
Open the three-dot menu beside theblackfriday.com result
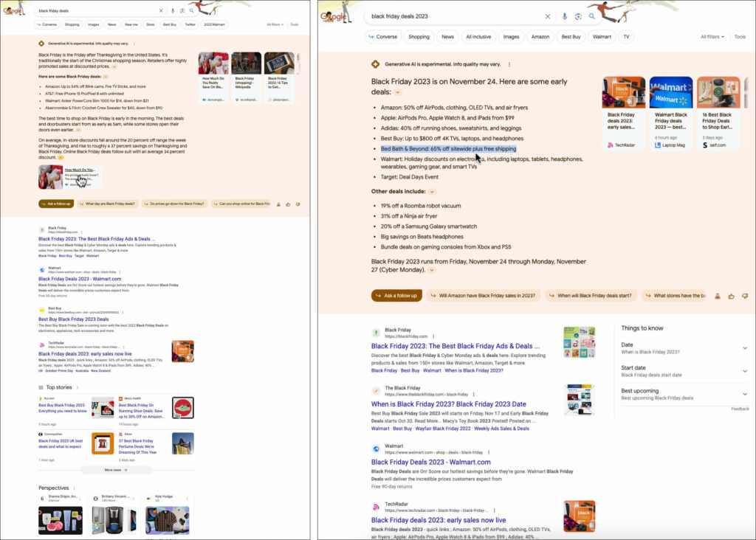474,394
